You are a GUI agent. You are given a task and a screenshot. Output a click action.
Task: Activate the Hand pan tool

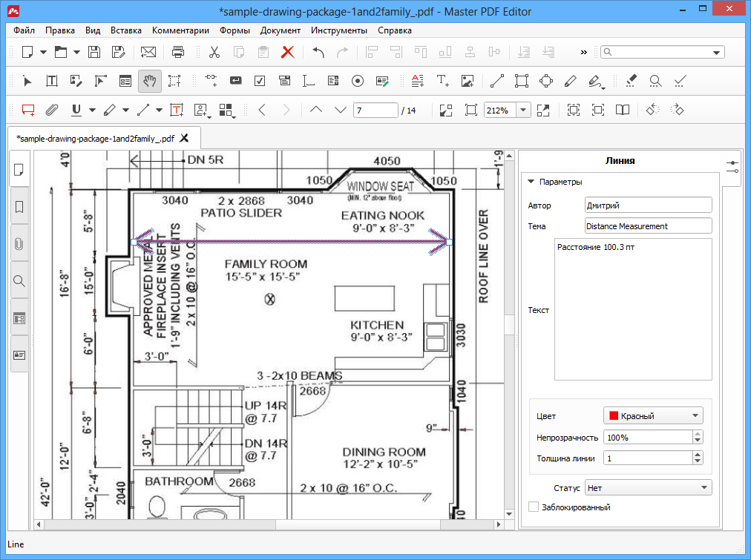(x=149, y=81)
